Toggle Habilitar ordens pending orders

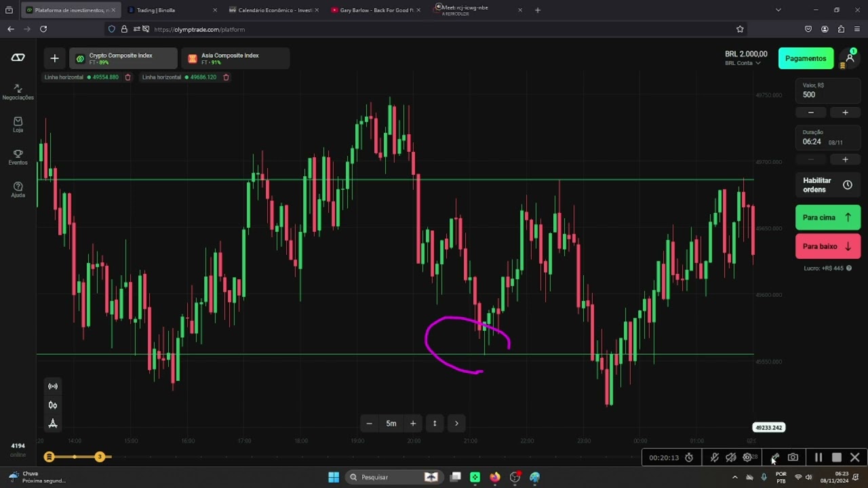828,185
